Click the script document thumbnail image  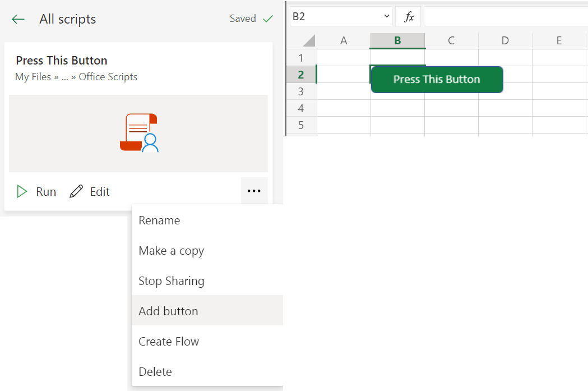tap(139, 133)
